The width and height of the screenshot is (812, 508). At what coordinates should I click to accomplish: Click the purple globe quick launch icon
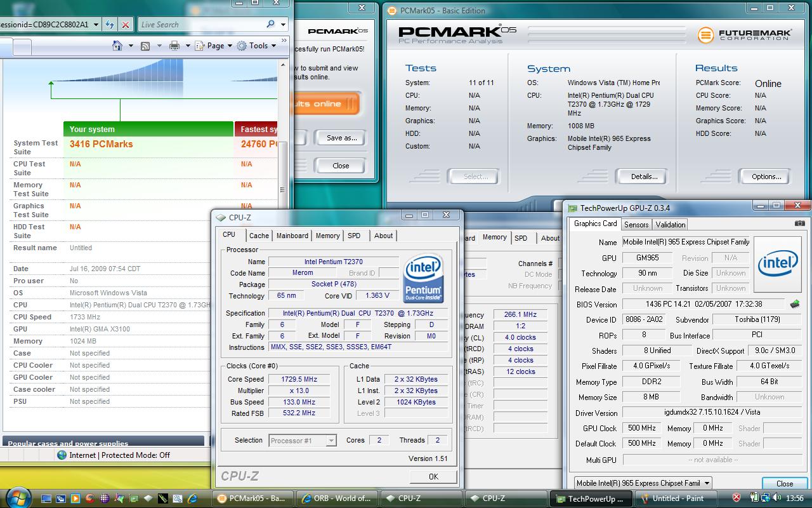[105, 498]
